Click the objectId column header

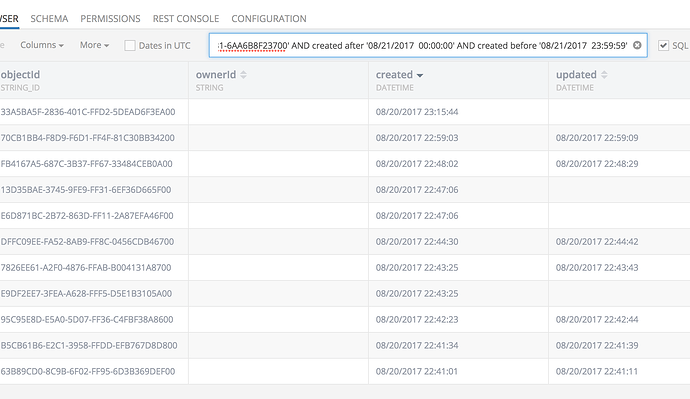click(x=20, y=75)
